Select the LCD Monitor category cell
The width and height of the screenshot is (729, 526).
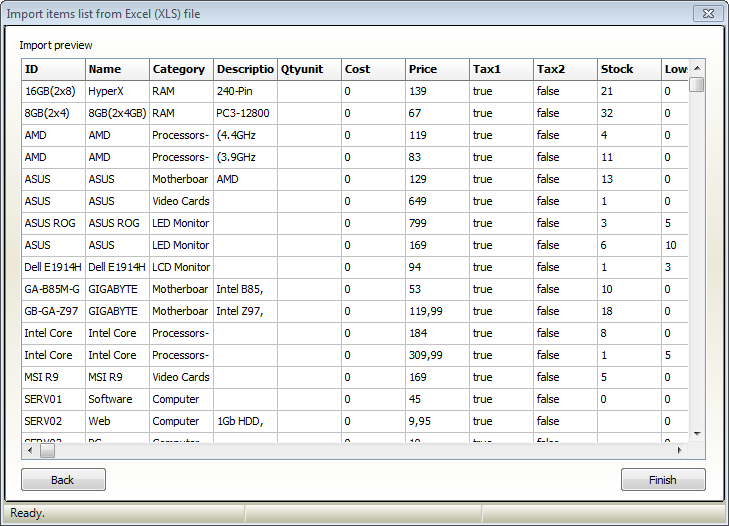181,267
